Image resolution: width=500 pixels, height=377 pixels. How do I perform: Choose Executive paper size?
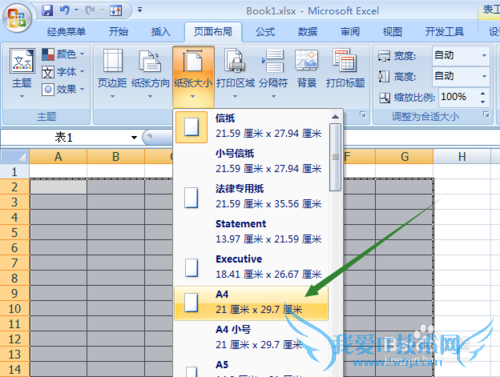(x=252, y=267)
